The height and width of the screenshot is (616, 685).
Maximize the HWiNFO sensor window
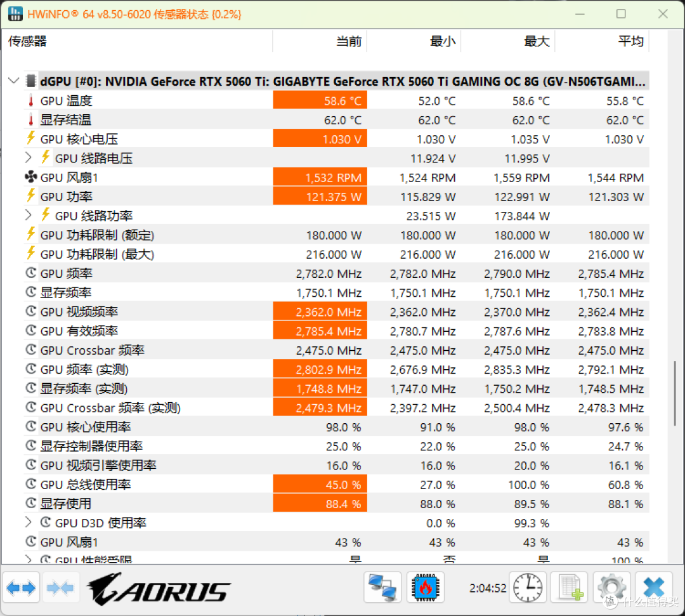621,14
